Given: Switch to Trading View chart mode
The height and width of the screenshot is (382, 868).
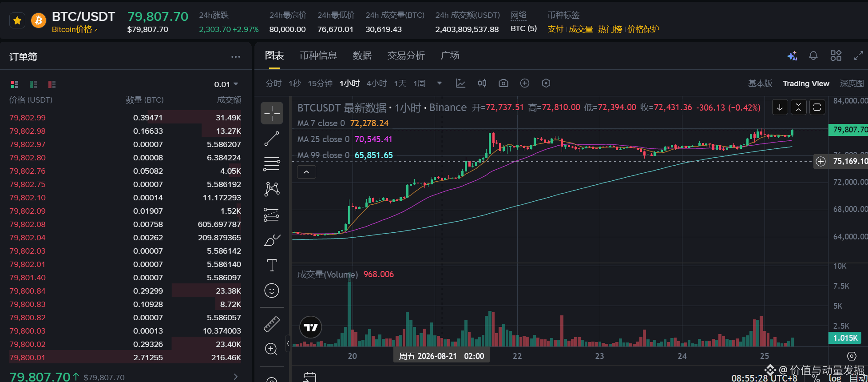Looking at the screenshot, I should [x=806, y=84].
